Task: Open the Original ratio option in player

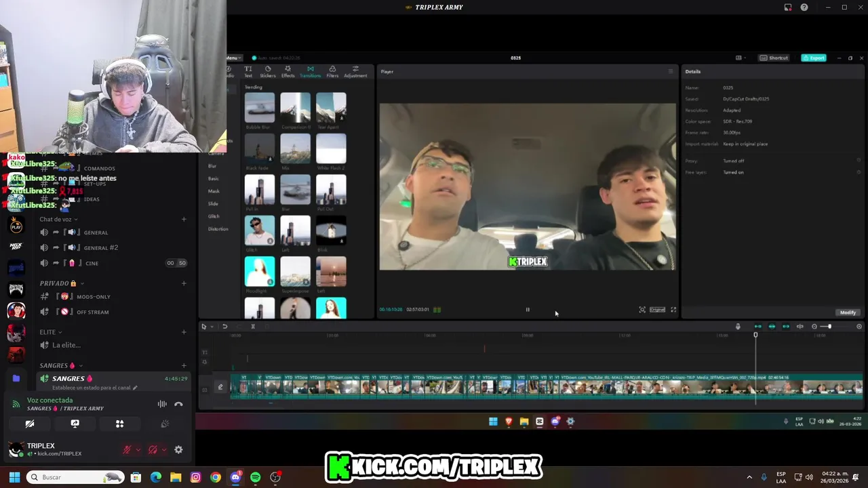Action: tap(657, 310)
